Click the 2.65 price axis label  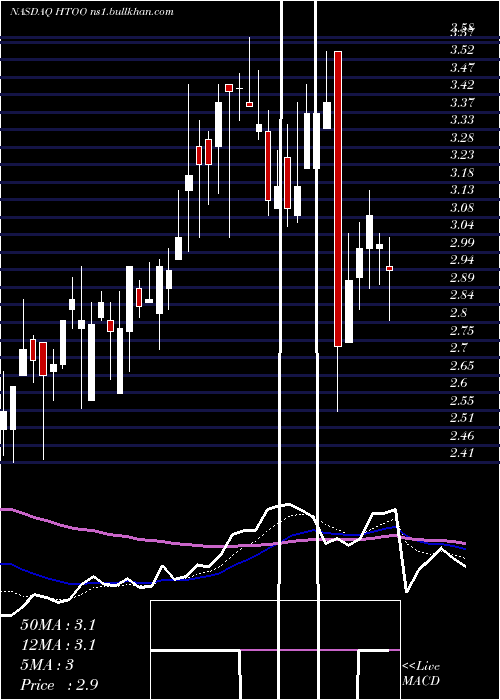(x=462, y=365)
